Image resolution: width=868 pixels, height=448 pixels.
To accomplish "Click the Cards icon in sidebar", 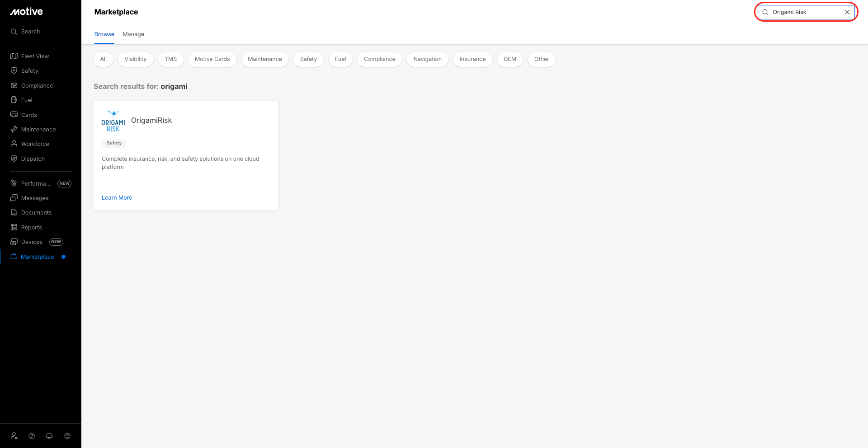I will (14, 115).
